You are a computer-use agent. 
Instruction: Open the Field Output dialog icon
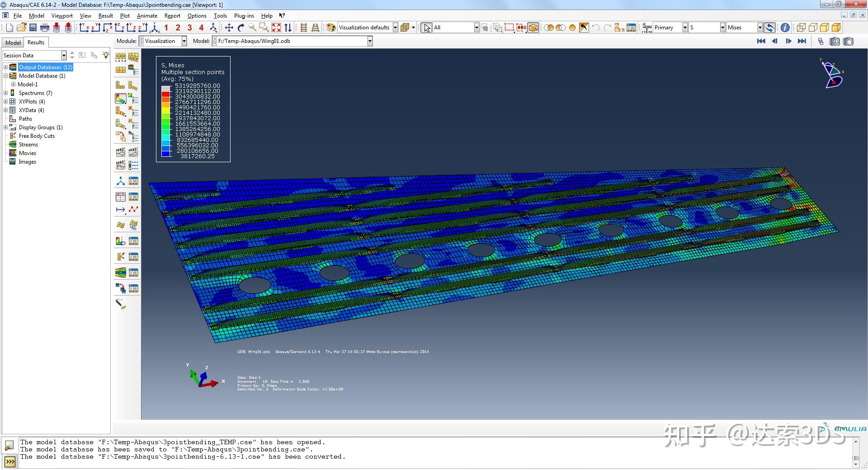(647, 27)
